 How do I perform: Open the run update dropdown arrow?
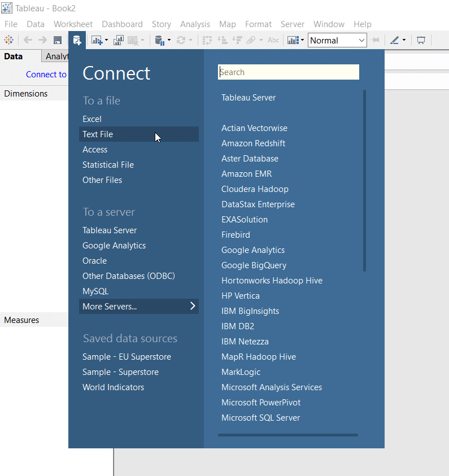click(x=191, y=40)
